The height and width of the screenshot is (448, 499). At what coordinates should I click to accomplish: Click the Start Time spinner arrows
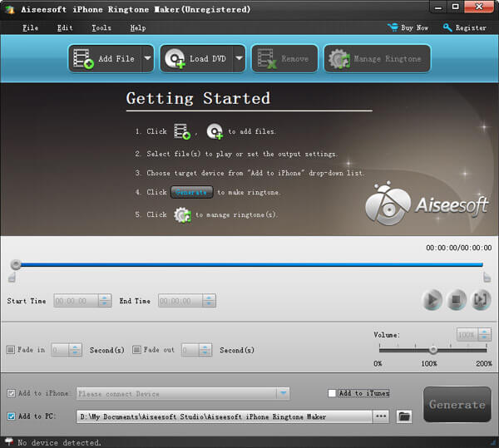[x=105, y=301]
